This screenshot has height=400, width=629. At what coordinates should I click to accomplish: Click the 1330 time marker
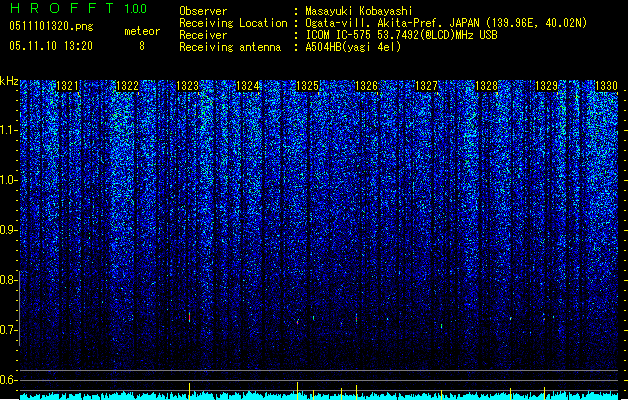[x=606, y=86]
